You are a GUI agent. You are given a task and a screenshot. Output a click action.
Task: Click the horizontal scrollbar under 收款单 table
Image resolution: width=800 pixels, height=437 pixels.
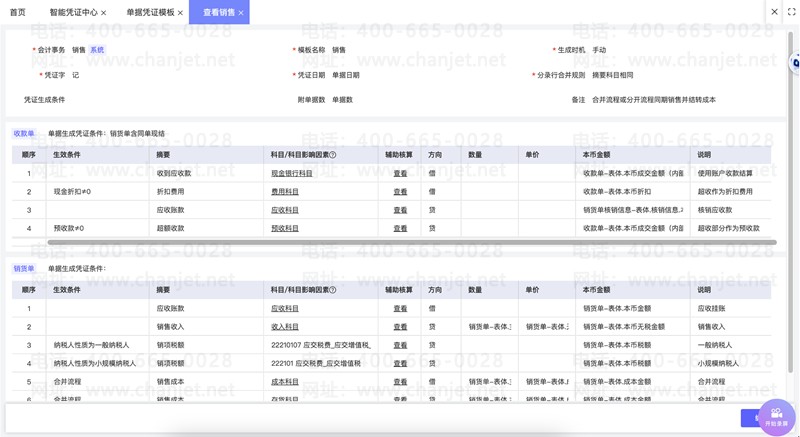tap(412, 242)
